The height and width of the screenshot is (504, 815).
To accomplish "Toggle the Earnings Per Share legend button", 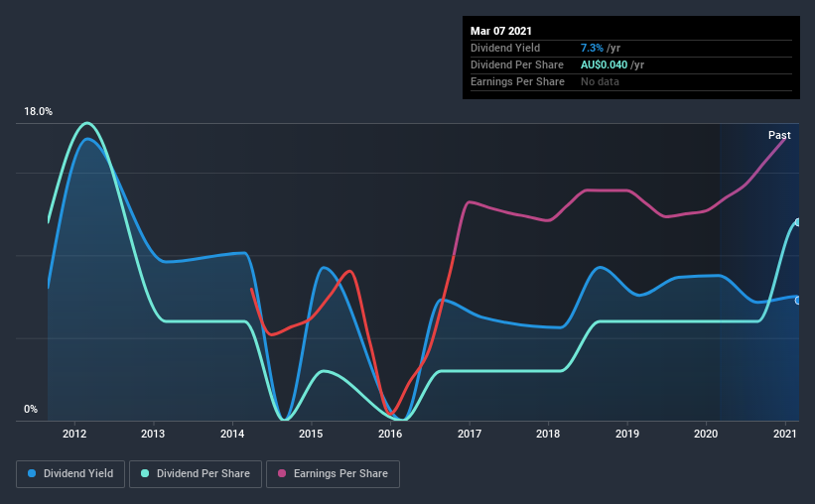I will (x=333, y=474).
